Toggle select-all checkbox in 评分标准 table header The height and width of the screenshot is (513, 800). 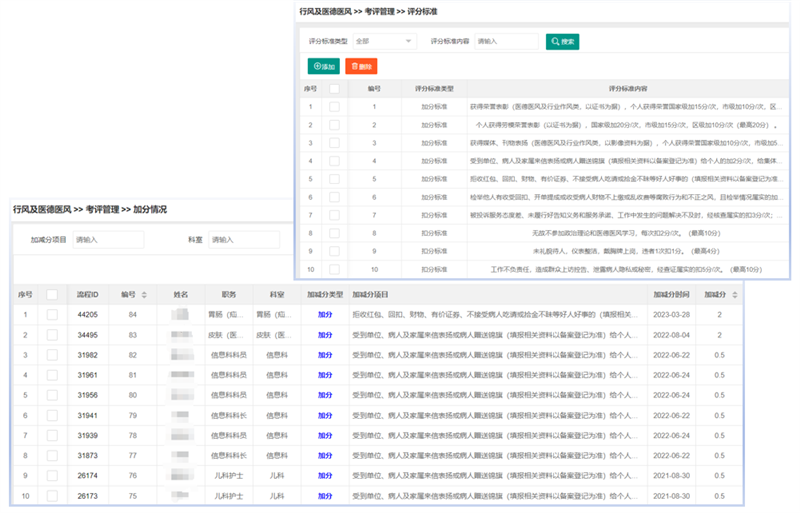(334, 89)
